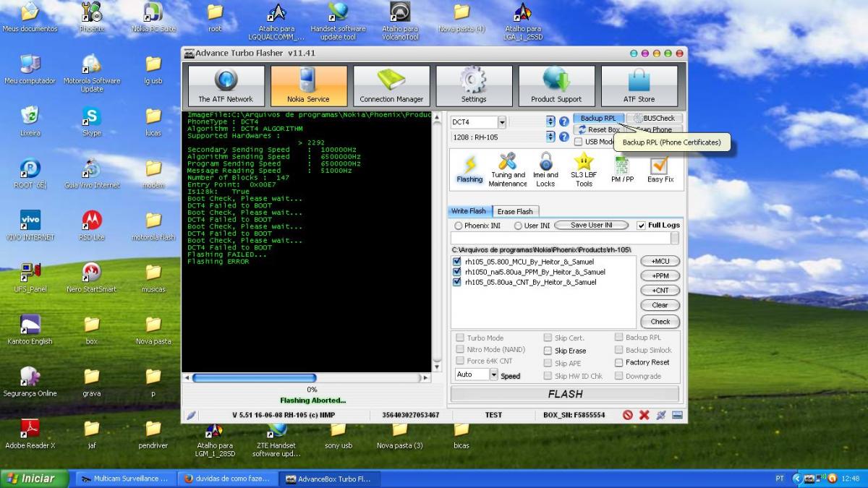Open RSD Lite desktop shortcut
The height and width of the screenshot is (488, 868).
point(92,224)
